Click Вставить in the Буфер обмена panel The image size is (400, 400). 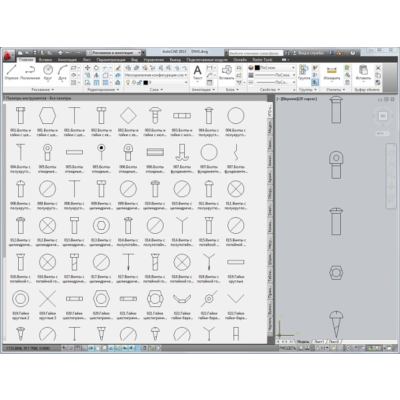pos(363,73)
